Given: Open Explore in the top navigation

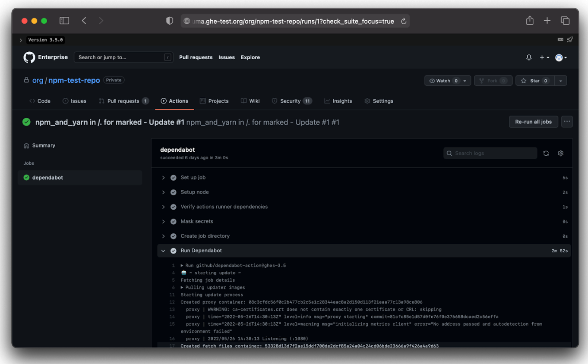Looking at the screenshot, I should [x=250, y=57].
